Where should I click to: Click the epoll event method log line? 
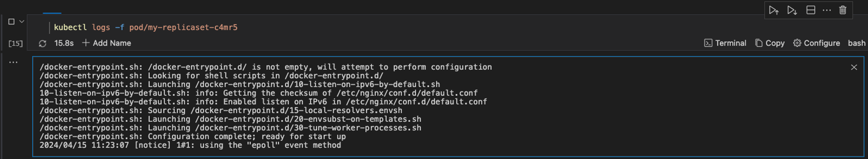[x=190, y=145]
